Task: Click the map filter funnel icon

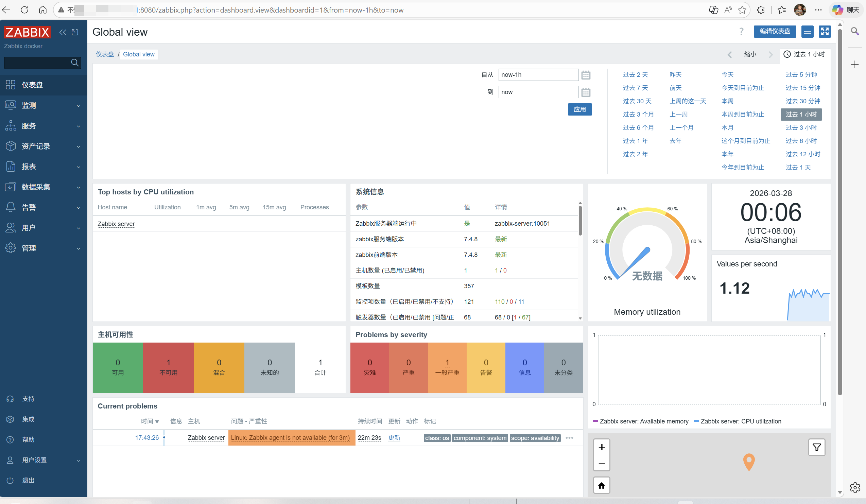Action: pos(816,447)
